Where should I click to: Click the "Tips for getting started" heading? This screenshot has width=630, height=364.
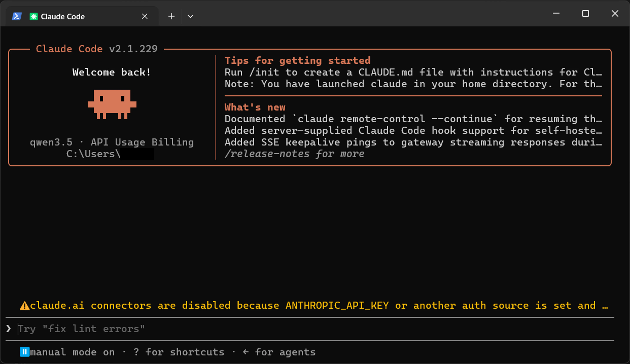(x=297, y=60)
